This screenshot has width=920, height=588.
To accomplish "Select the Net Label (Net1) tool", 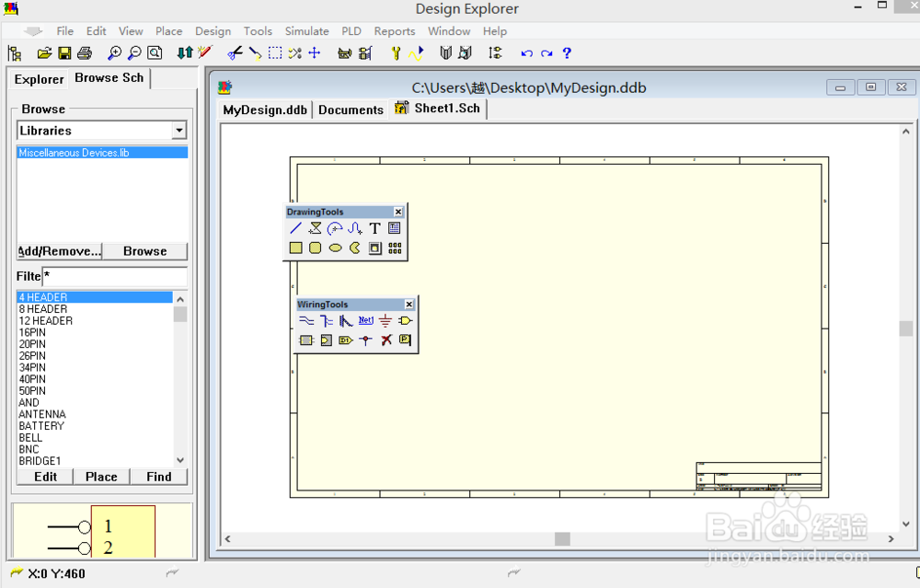I will 365,320.
